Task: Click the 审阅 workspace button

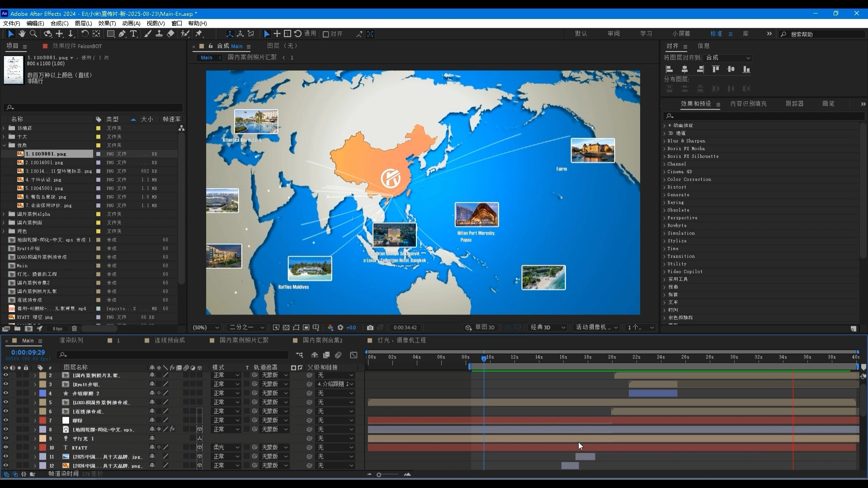Action: tap(613, 34)
